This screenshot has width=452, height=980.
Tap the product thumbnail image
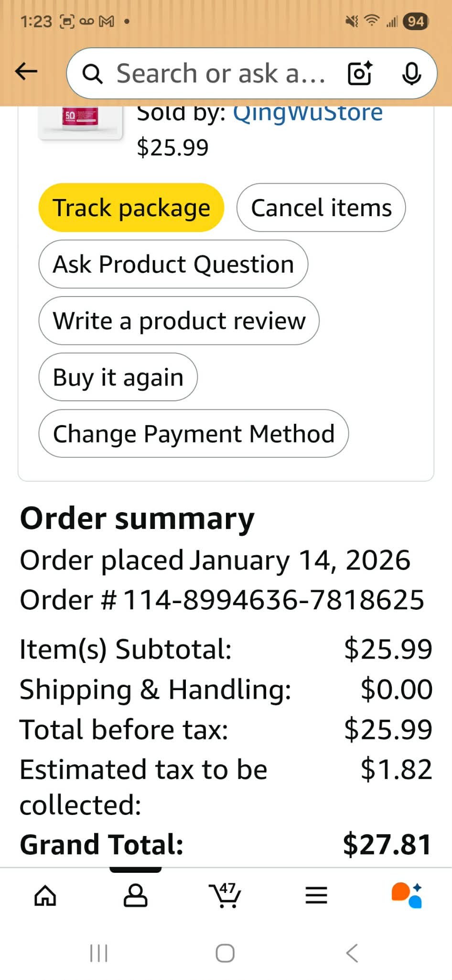point(80,121)
